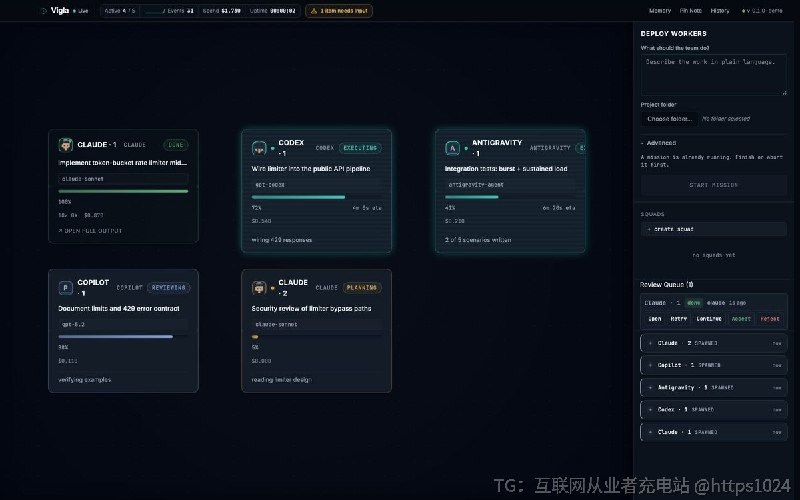Open the History tab in the top bar

click(720, 11)
